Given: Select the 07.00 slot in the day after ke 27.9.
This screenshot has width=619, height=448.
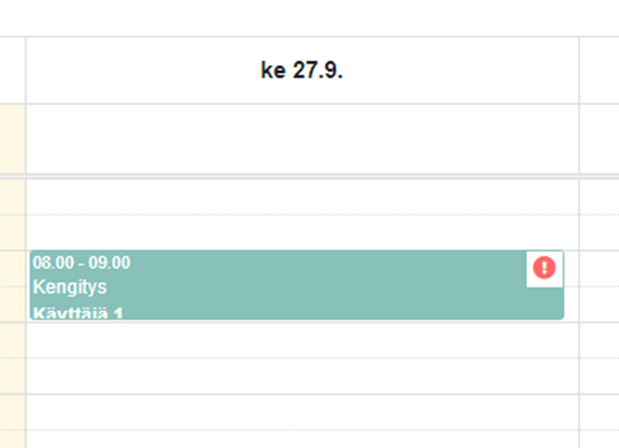Looking at the screenshot, I should [x=599, y=197].
